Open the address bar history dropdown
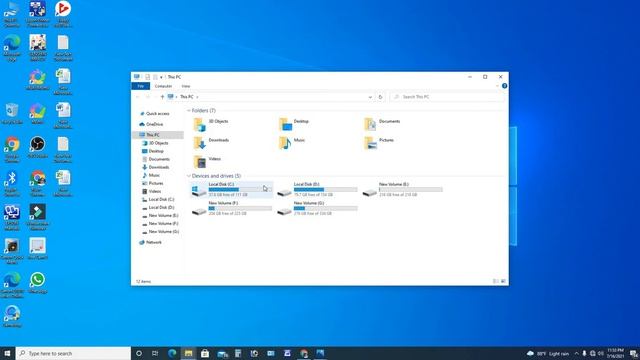 [370, 97]
